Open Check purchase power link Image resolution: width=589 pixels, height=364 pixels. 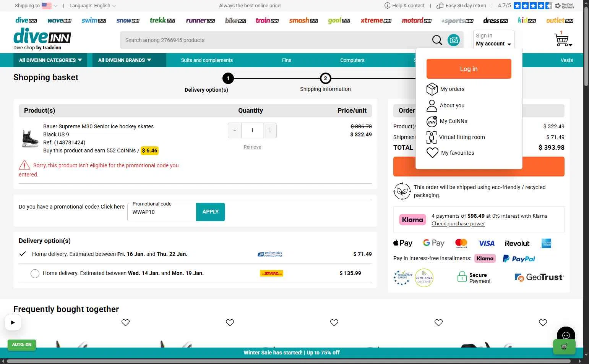pyautogui.click(x=458, y=224)
